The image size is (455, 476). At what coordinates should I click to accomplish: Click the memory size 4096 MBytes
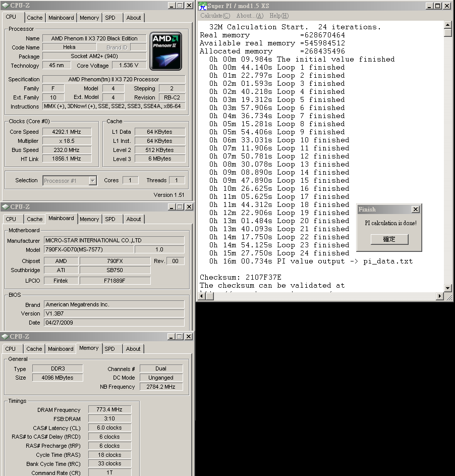[58, 378]
